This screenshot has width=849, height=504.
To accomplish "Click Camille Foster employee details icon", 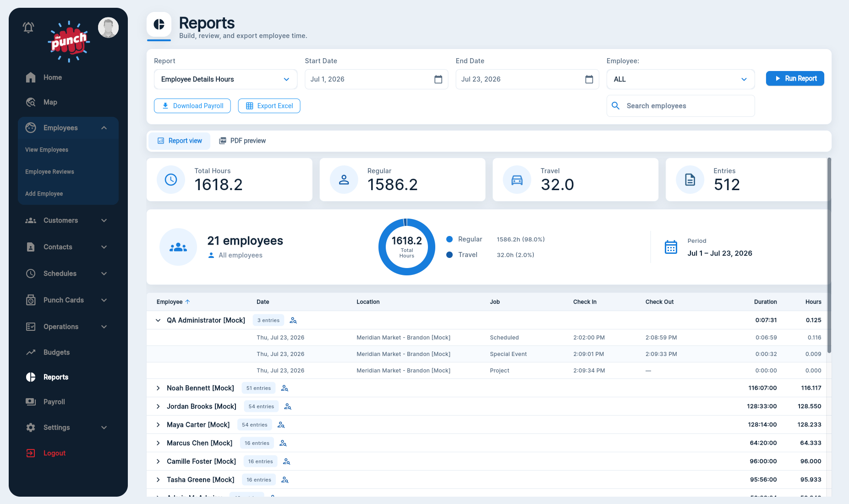I will (x=287, y=461).
